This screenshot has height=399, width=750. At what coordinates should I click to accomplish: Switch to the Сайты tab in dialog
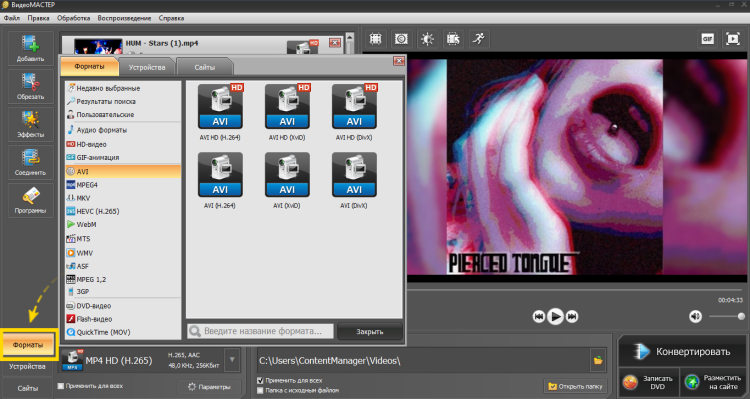point(205,67)
